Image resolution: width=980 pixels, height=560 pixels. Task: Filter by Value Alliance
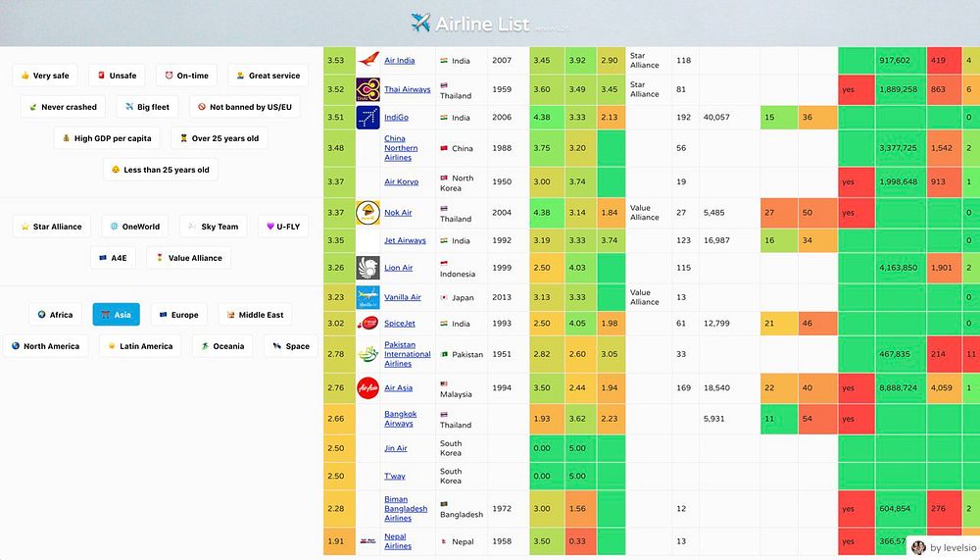click(189, 257)
